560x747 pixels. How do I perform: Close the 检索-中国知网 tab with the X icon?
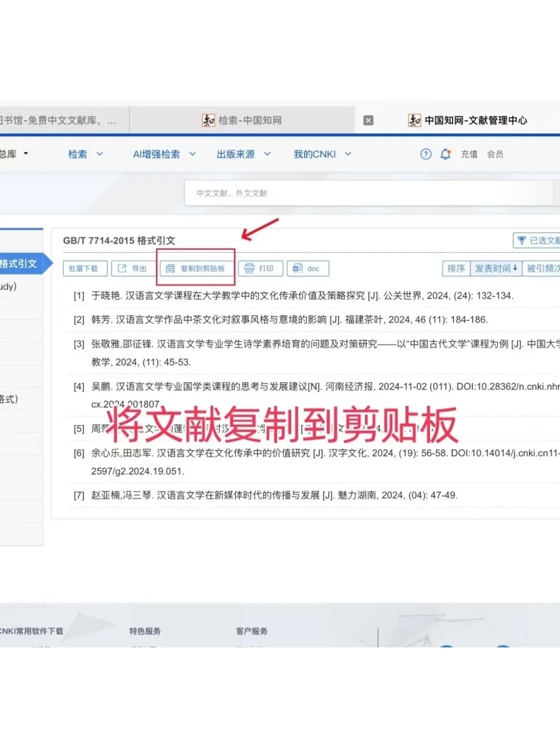click(369, 120)
